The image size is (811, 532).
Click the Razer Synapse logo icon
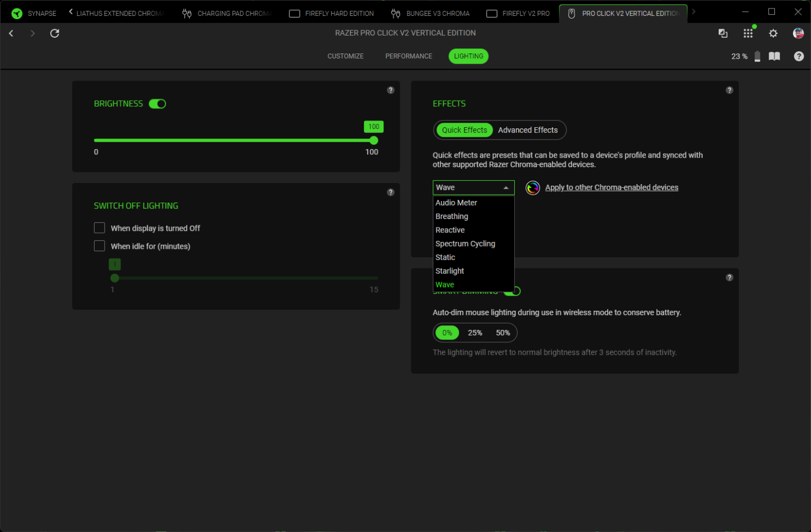pos(17,14)
